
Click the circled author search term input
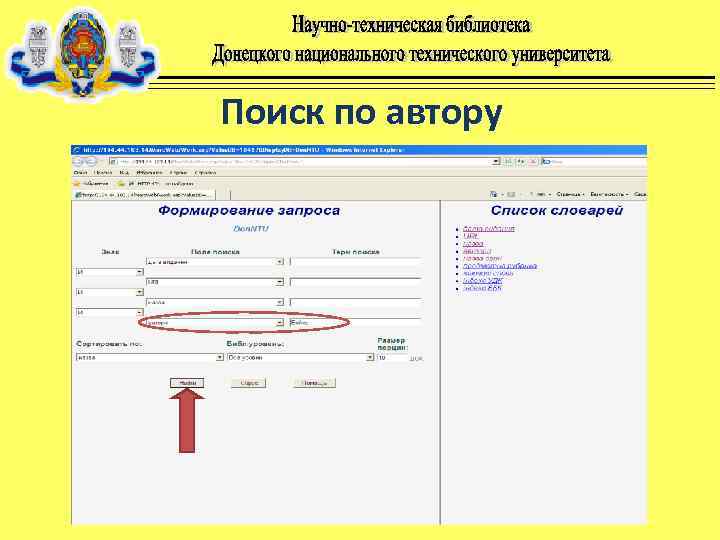[x=355, y=323]
